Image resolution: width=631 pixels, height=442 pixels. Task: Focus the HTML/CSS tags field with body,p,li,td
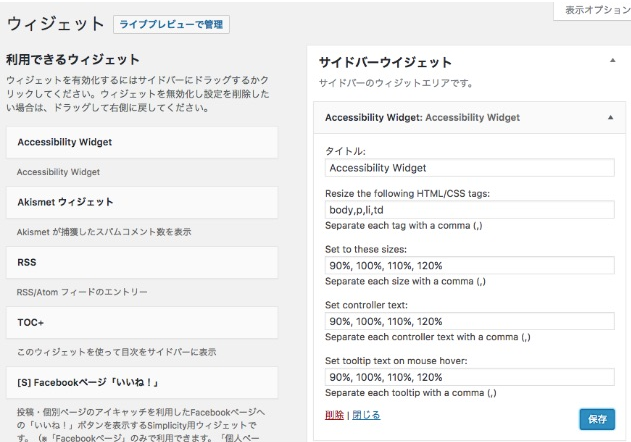pyautogui.click(x=470, y=210)
